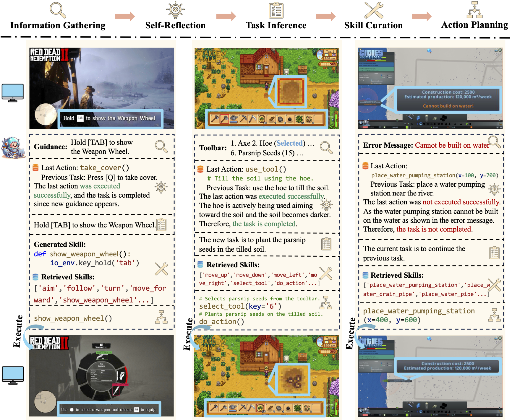Select the fiber (26) in upper Stardew toolbar
Viewport: 512px width, 420px height.
coord(299,119)
